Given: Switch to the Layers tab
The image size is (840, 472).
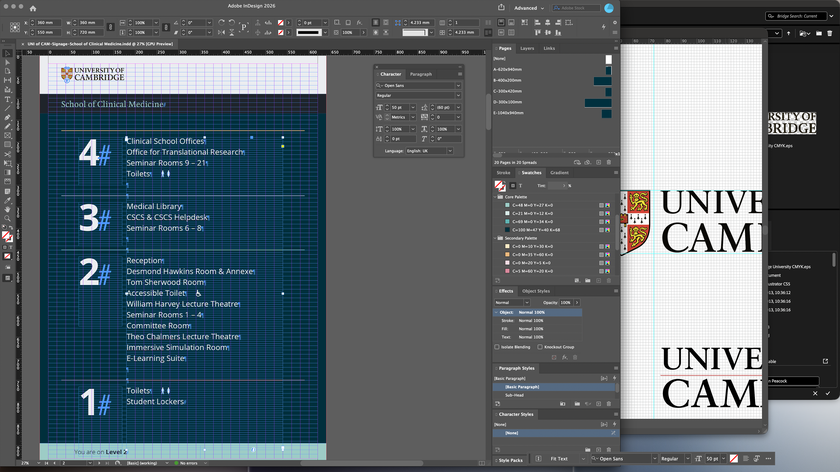Looking at the screenshot, I should [527, 48].
